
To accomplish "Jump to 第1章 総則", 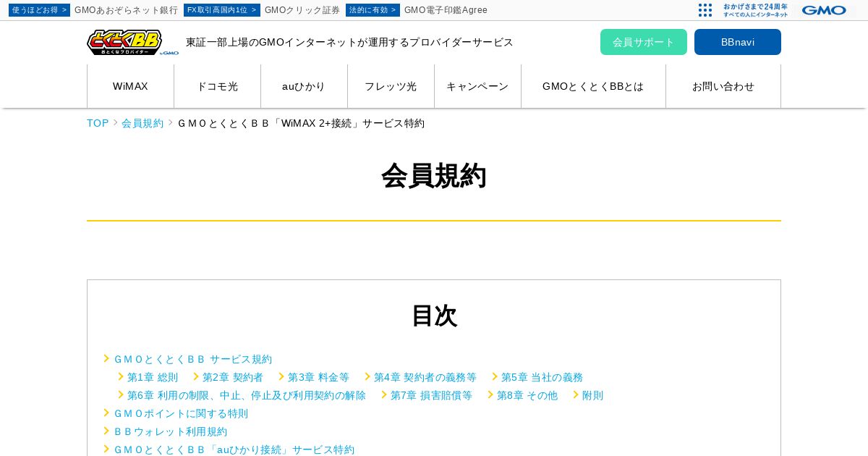I will pos(153,377).
